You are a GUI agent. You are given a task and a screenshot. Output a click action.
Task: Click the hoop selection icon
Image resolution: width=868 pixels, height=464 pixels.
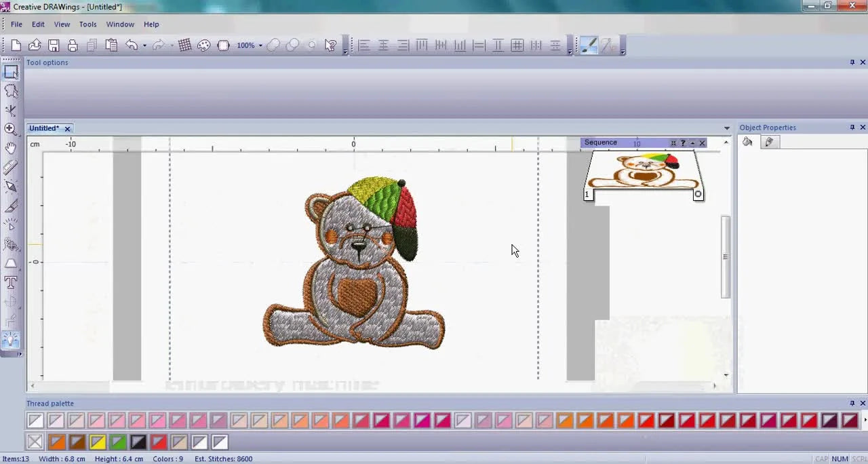pos(223,45)
